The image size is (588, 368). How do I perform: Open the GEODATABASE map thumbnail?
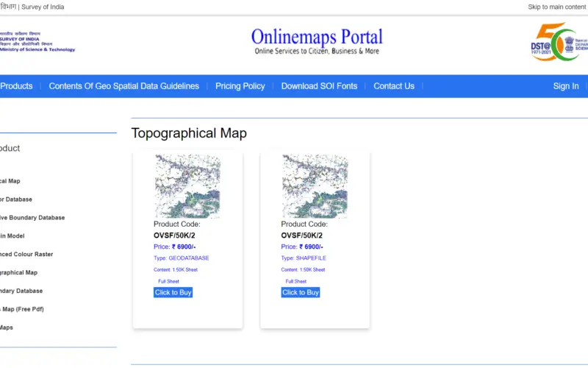pyautogui.click(x=187, y=186)
